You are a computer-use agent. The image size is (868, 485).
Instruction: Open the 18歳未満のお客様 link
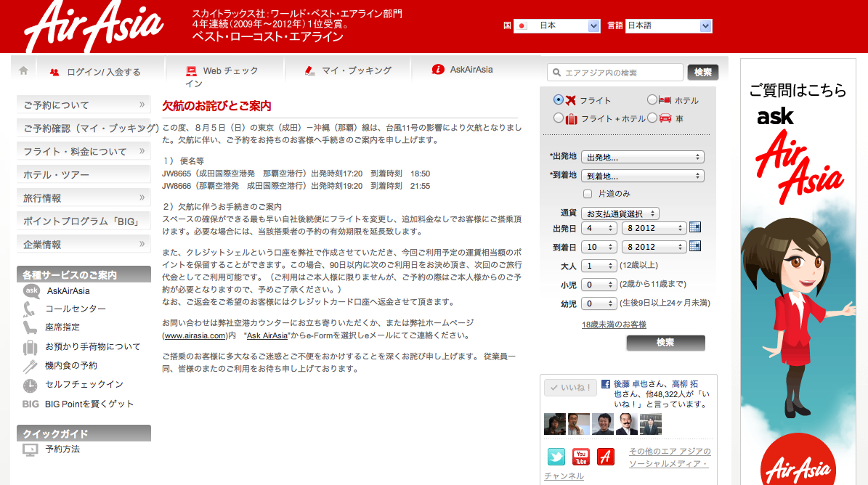coord(614,325)
